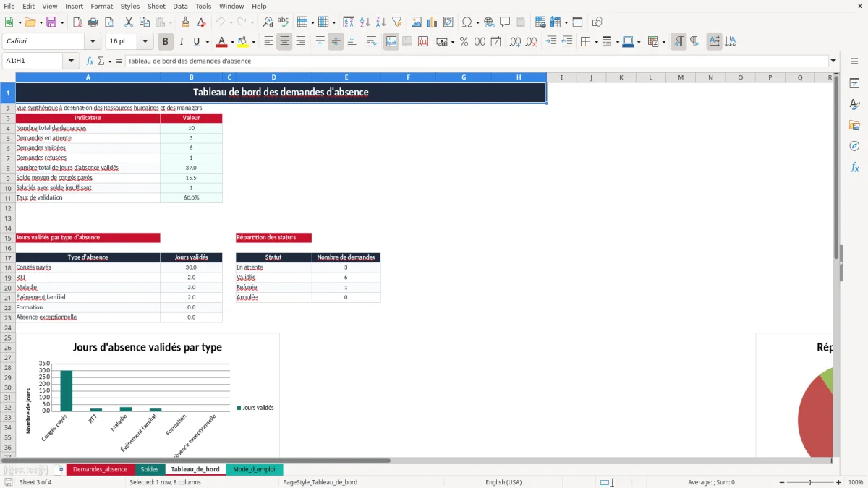The image size is (868, 488).
Task: Open Print Preview from the toolbar
Action: [109, 22]
